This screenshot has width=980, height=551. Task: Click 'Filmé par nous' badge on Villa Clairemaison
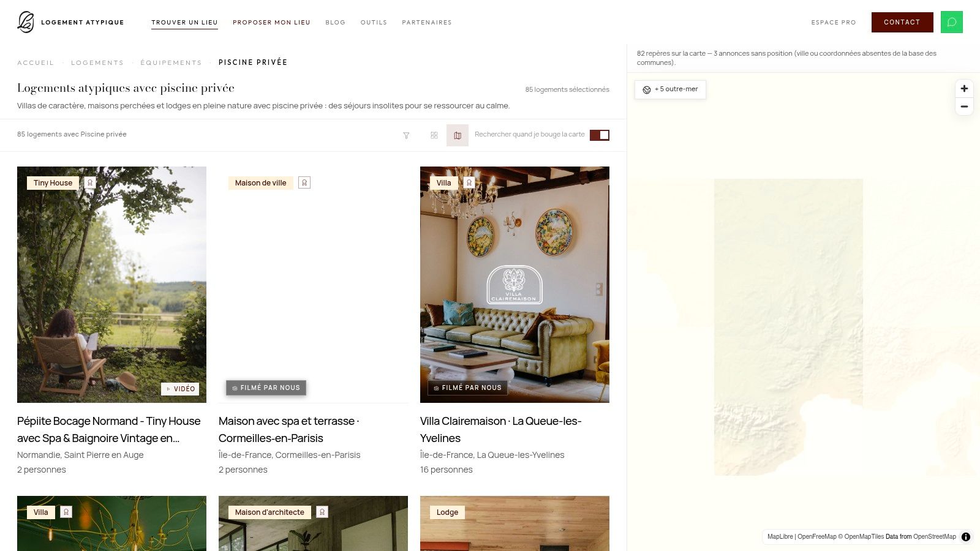point(467,388)
